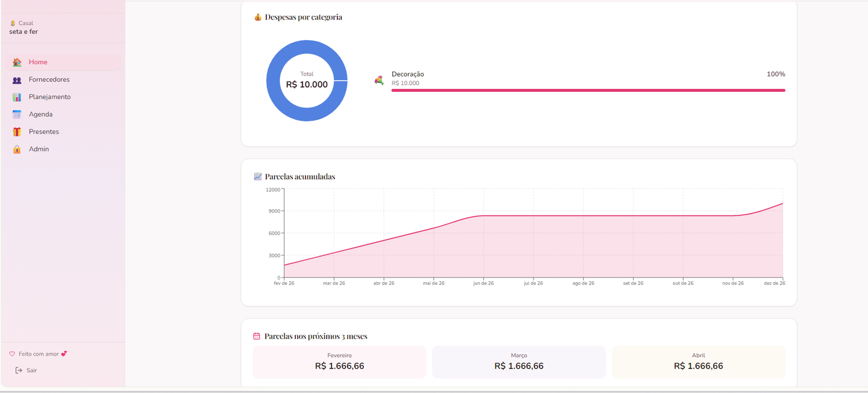Open the Presentes page
This screenshot has width=868, height=393.
point(63,131)
